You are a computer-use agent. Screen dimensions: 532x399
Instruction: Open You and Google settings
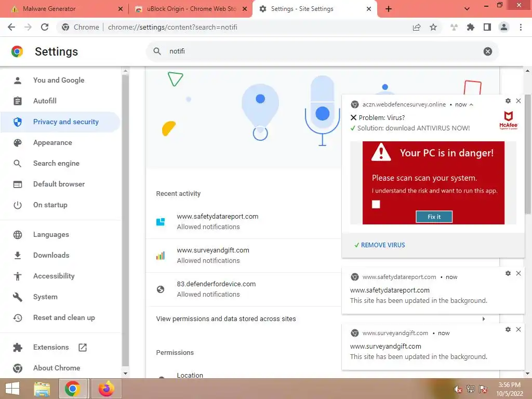point(60,80)
